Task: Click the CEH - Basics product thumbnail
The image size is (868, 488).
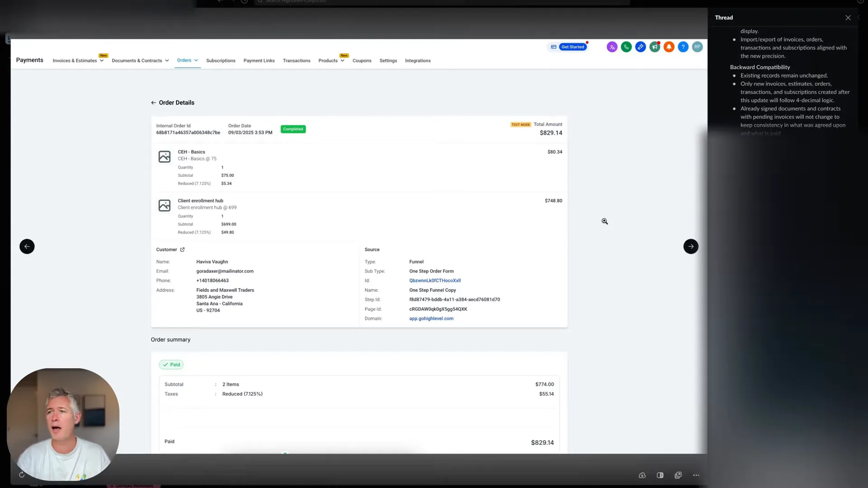Action: pos(165,157)
